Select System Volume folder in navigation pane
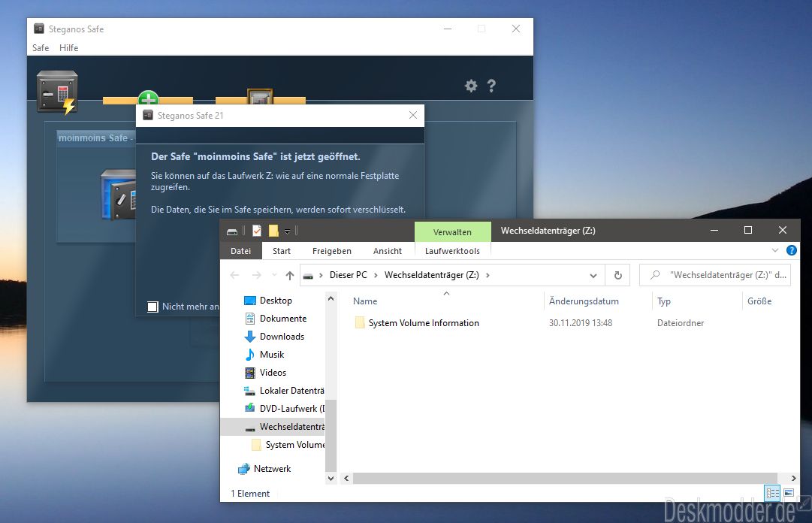 click(x=288, y=445)
